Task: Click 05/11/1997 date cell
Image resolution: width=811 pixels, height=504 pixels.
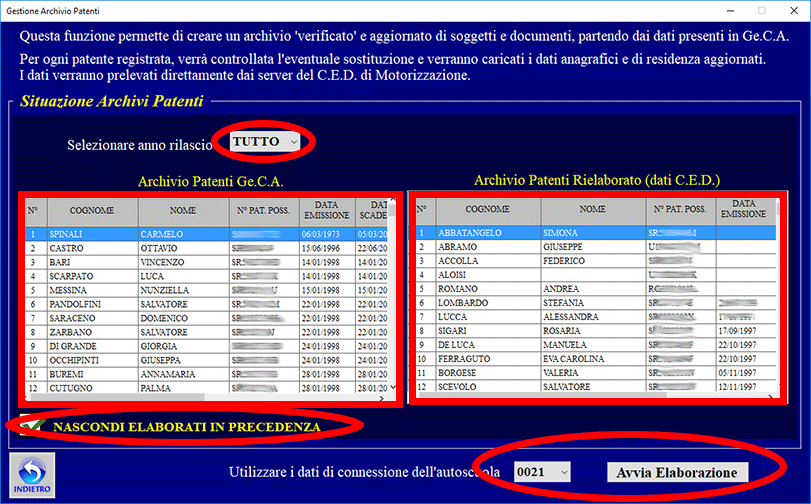Action: (744, 373)
